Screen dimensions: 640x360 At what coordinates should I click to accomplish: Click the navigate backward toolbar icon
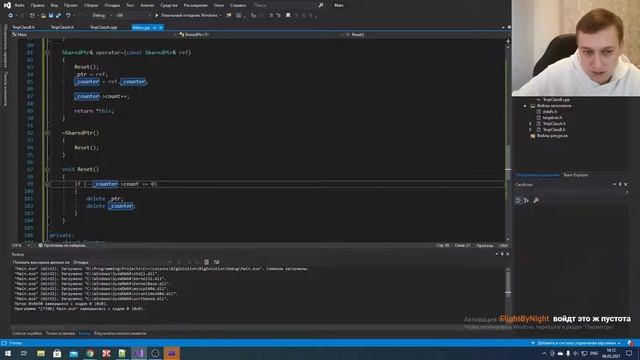[x=11, y=16]
